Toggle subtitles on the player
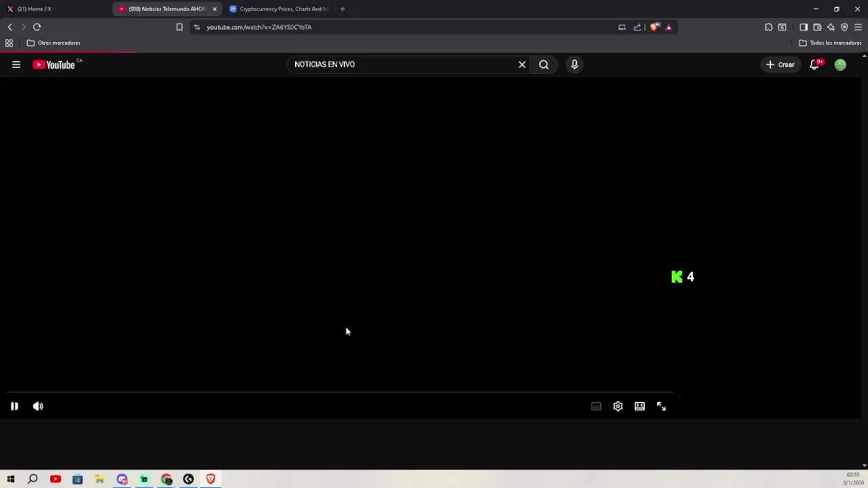 pos(596,406)
